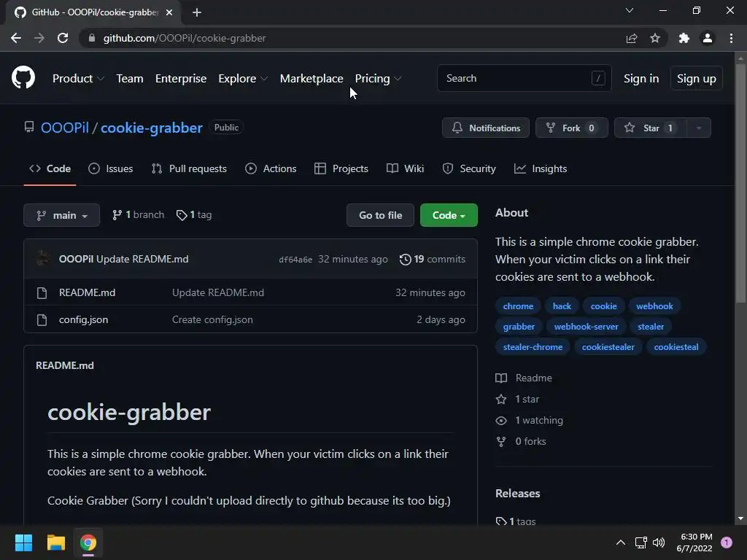The image size is (747, 560).
Task: Expand the Pricing menu
Action: pyautogui.click(x=378, y=79)
